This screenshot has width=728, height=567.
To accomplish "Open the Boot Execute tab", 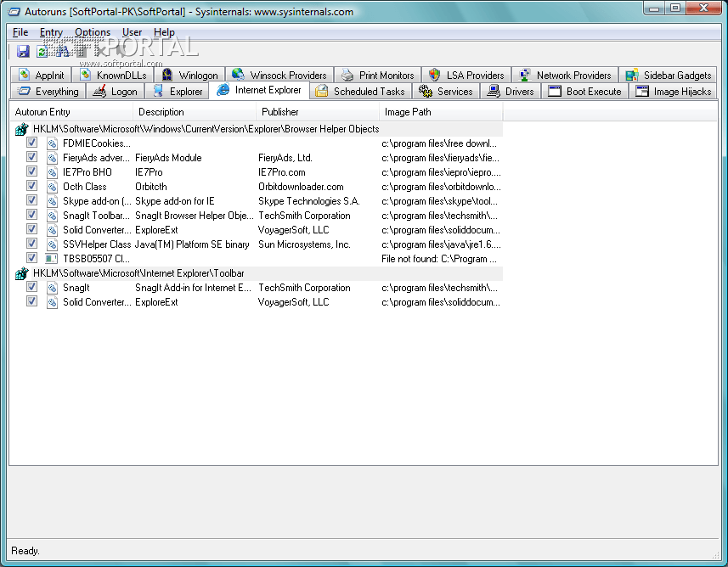I will (584, 92).
